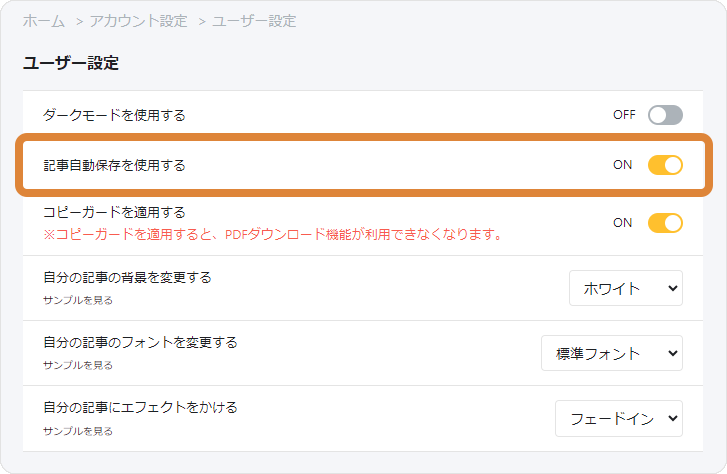727x474 pixels.
Task: View sample link under background setting
Action: click(78, 301)
